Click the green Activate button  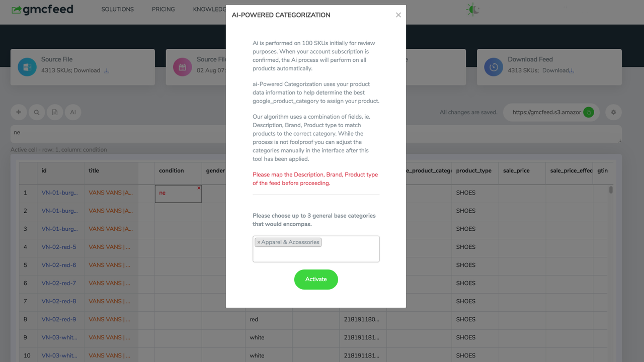(316, 280)
